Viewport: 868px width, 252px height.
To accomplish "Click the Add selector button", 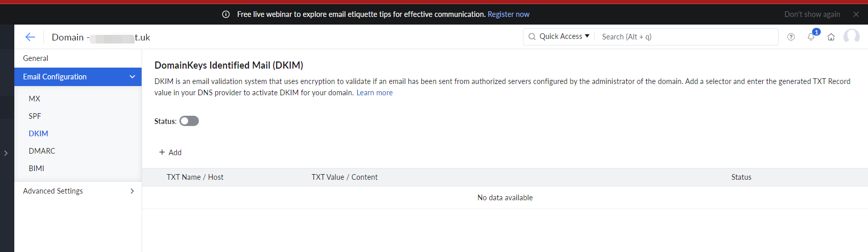I will point(170,152).
